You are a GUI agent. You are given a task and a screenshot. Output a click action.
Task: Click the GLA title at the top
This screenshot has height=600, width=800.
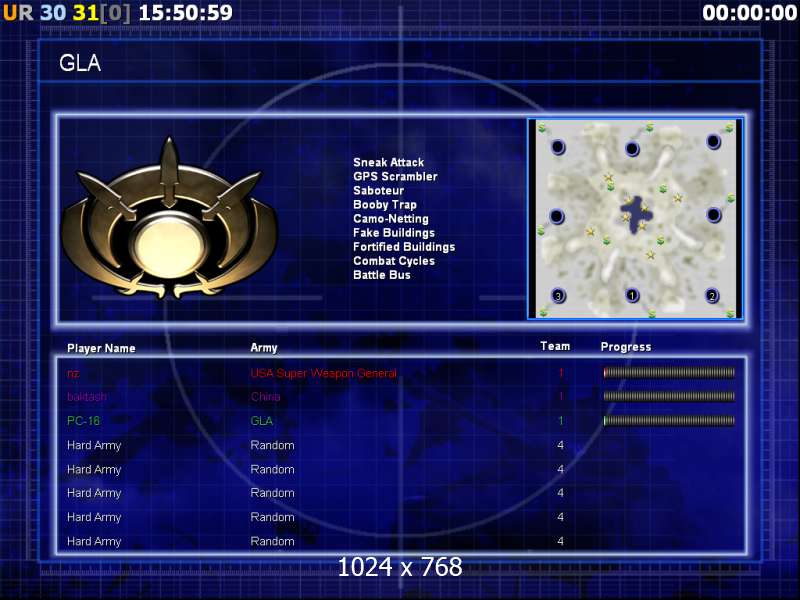coord(80,64)
